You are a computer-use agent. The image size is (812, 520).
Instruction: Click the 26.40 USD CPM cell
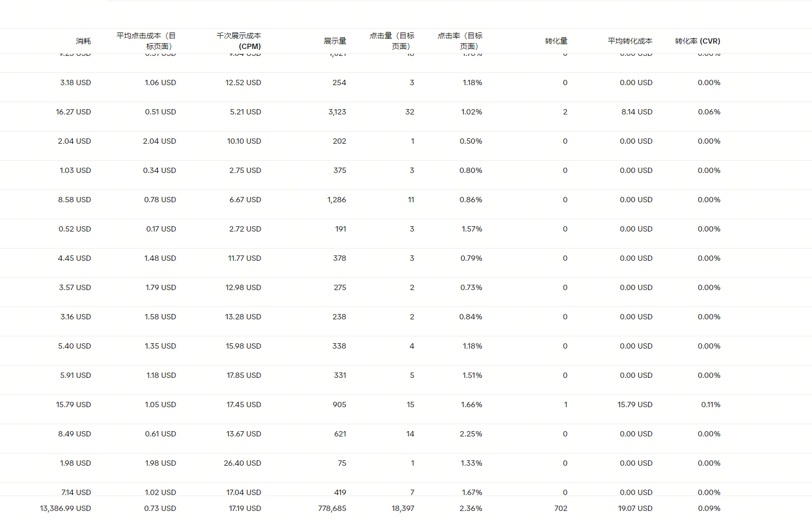242,463
